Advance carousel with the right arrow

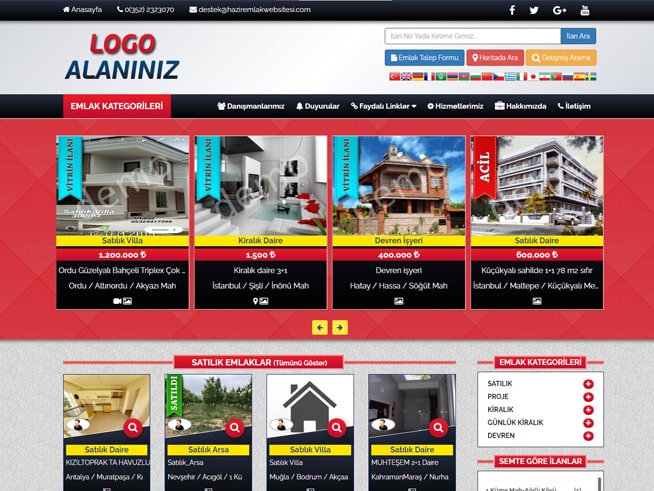pyautogui.click(x=340, y=327)
